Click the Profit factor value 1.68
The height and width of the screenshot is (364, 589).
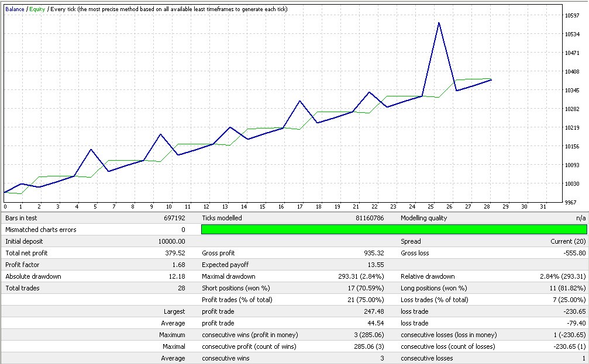point(179,265)
